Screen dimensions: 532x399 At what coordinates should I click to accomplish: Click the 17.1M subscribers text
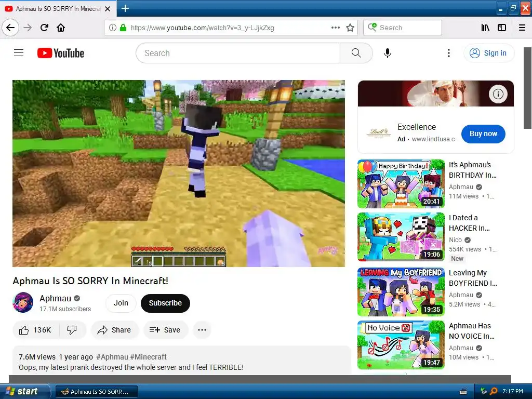point(65,309)
